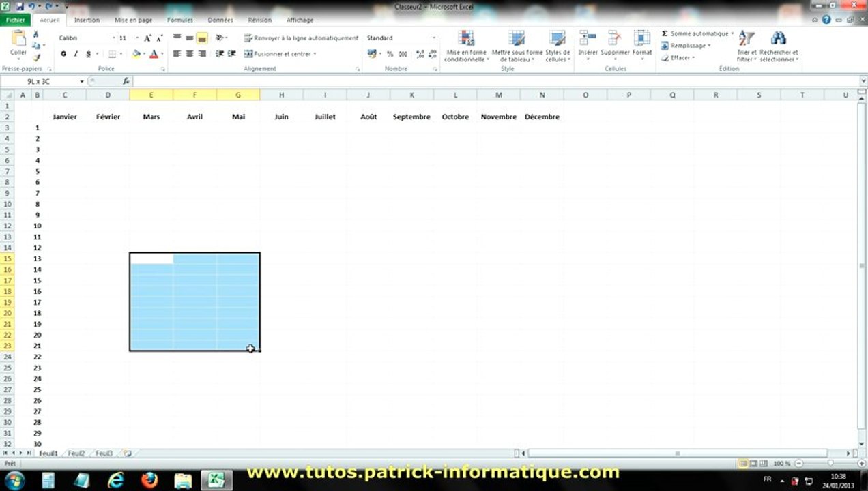Click the fill color paint bucket
Image resolution: width=868 pixels, height=491 pixels.
(136, 54)
